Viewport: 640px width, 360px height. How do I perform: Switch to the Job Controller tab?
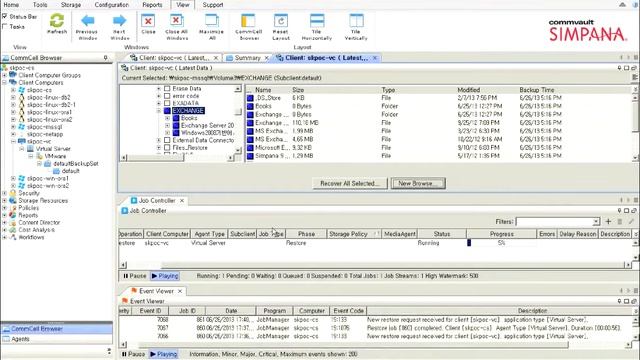pos(157,200)
